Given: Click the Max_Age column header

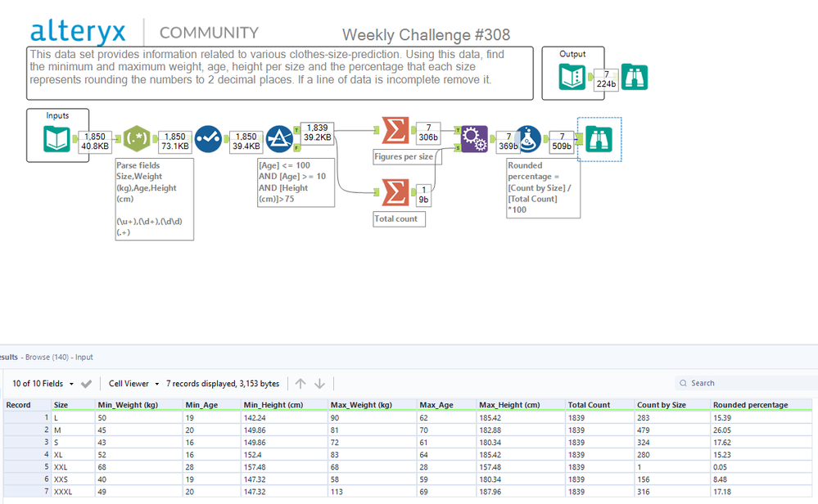Looking at the screenshot, I should (446, 405).
